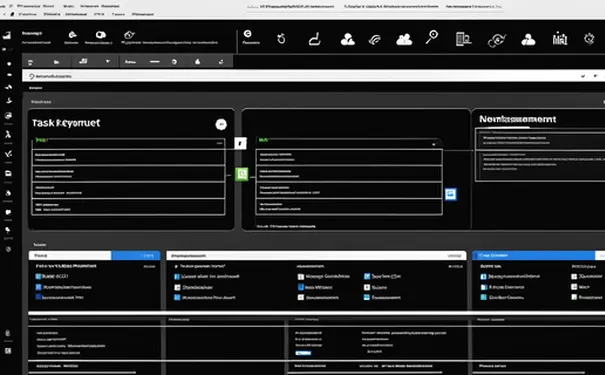
Task: Click the blue connector node beside the middle card
Action: [451, 194]
